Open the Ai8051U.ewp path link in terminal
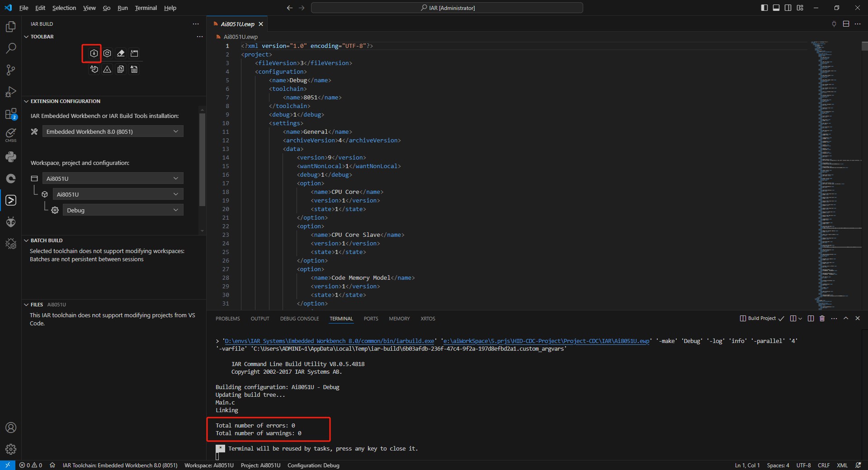 pos(547,341)
